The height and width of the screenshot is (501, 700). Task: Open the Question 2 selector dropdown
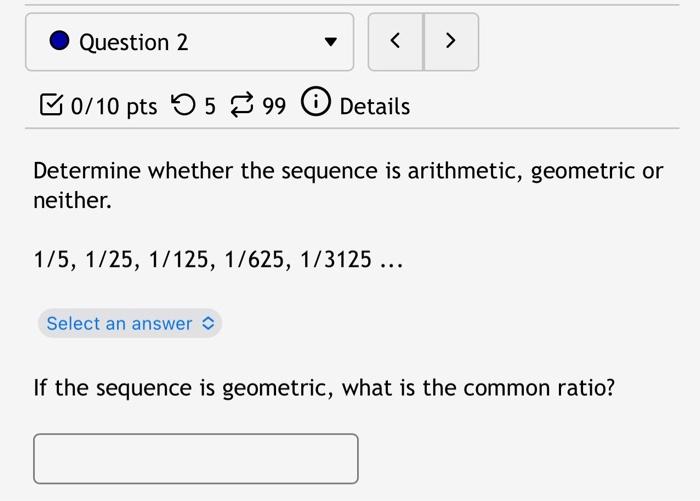point(190,42)
